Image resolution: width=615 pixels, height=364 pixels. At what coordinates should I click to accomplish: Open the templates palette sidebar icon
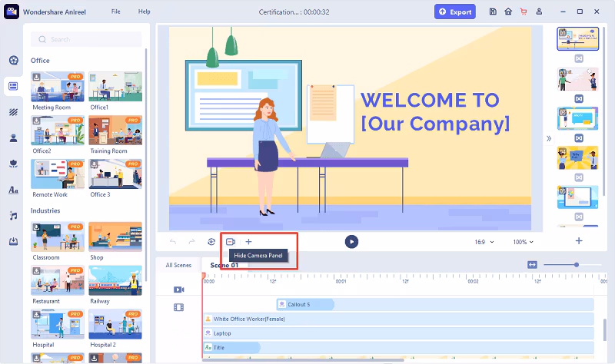(13, 60)
